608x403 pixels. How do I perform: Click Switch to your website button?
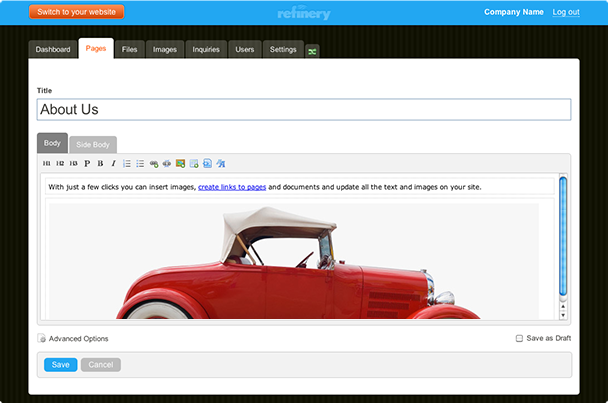[76, 12]
